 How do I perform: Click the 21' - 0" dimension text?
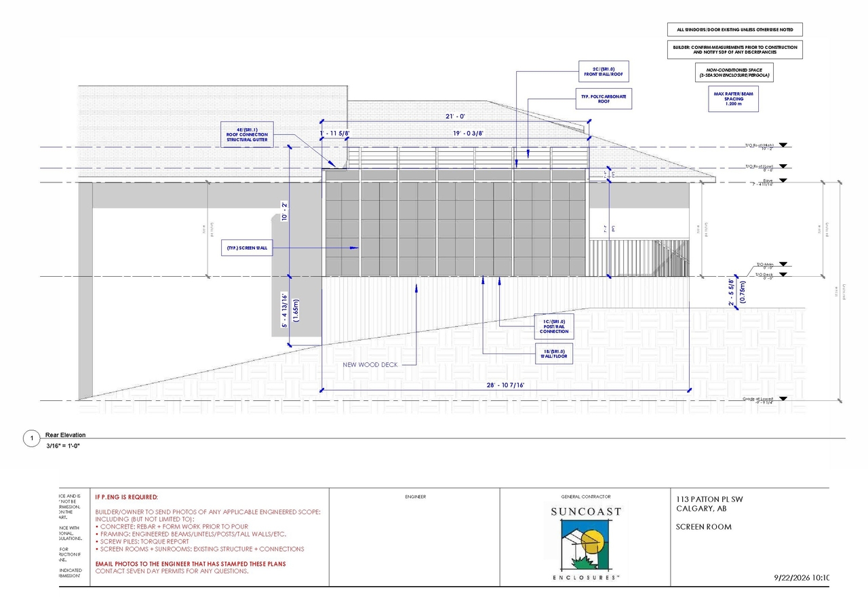(454, 116)
